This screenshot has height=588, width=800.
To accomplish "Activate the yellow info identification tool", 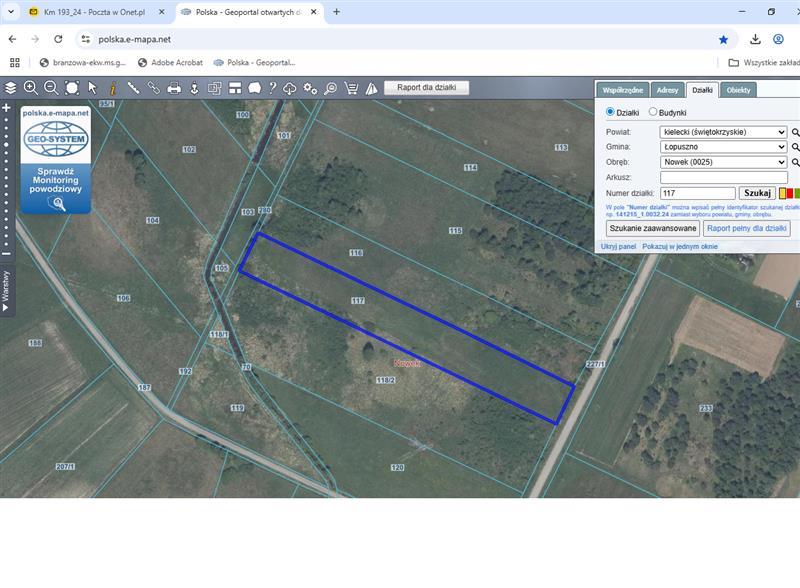I will [113, 88].
